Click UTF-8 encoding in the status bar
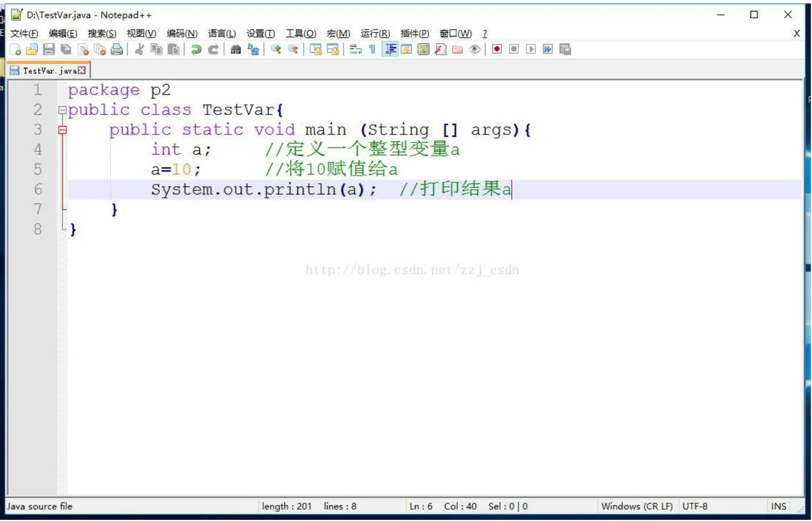 (x=695, y=506)
